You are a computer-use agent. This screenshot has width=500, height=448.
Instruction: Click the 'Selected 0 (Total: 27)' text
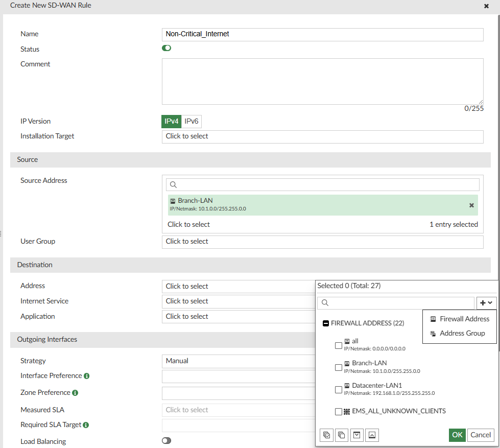349,286
